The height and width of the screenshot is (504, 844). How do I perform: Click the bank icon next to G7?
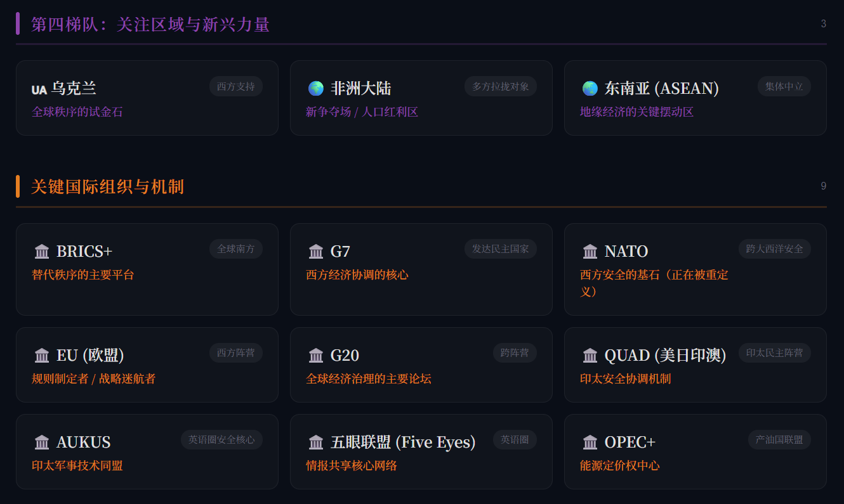[316, 252]
